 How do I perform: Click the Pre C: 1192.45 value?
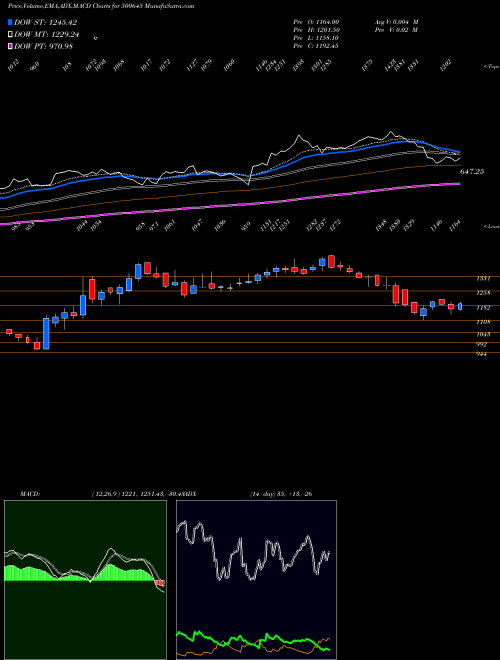pos(316,46)
